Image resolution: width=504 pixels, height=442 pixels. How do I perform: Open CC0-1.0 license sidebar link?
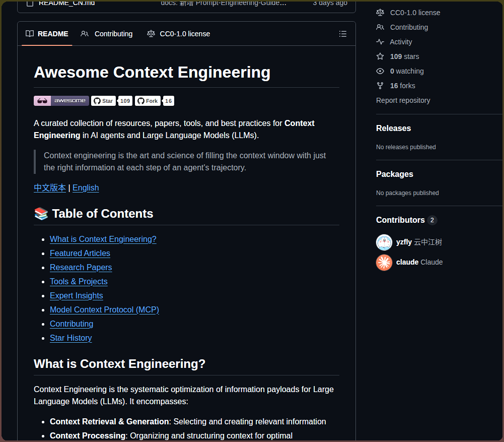click(415, 13)
